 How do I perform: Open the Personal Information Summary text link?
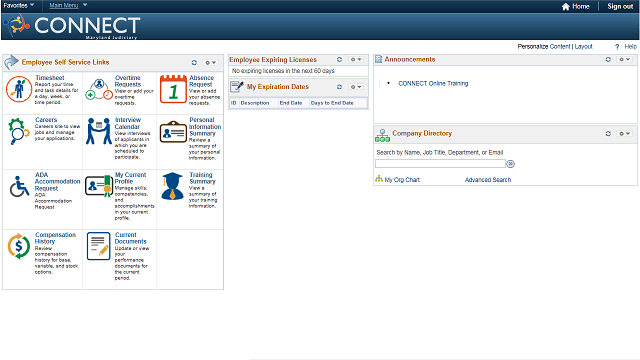click(x=205, y=127)
